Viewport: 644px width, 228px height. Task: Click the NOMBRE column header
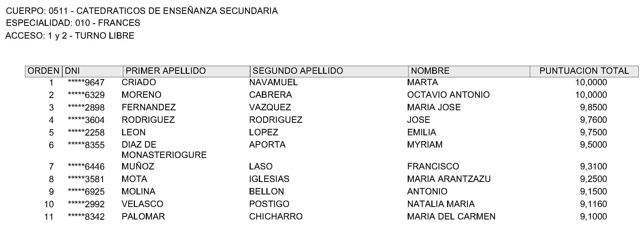[430, 71]
